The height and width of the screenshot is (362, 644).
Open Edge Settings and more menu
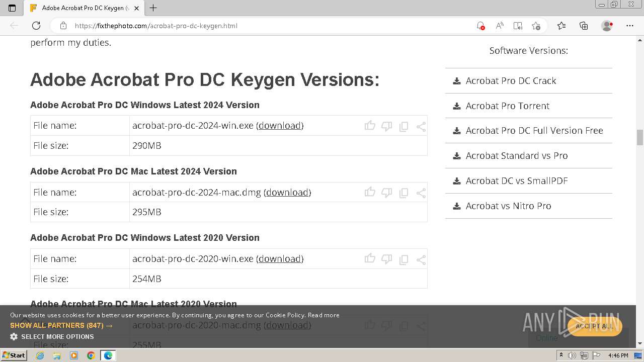coord(630,26)
